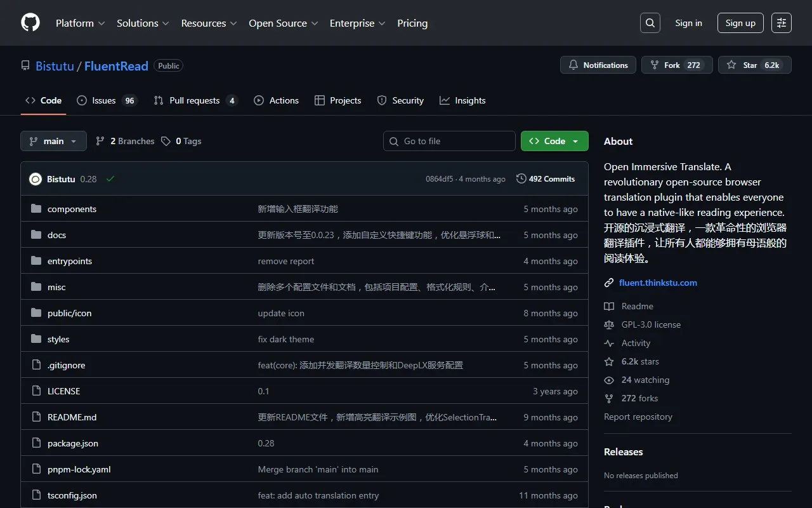Click the fluent.thinkstu.com link
812x508 pixels.
(658, 282)
